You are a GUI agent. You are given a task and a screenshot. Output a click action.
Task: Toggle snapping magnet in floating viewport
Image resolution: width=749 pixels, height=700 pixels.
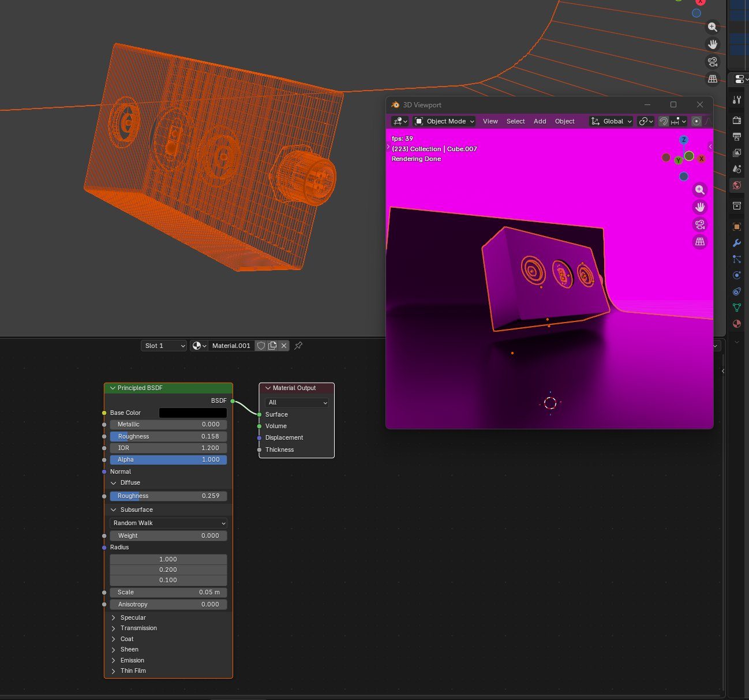tap(664, 121)
